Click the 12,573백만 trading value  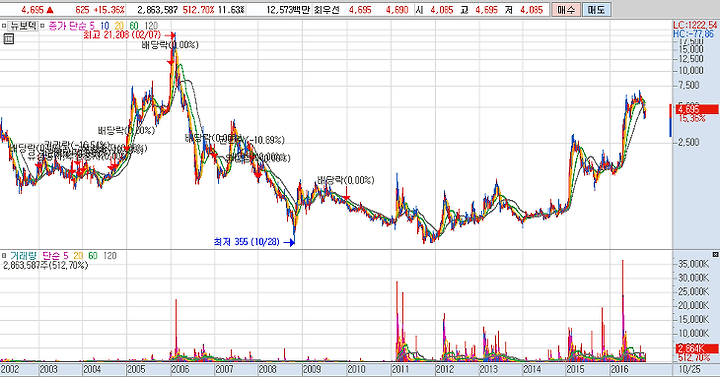point(289,10)
